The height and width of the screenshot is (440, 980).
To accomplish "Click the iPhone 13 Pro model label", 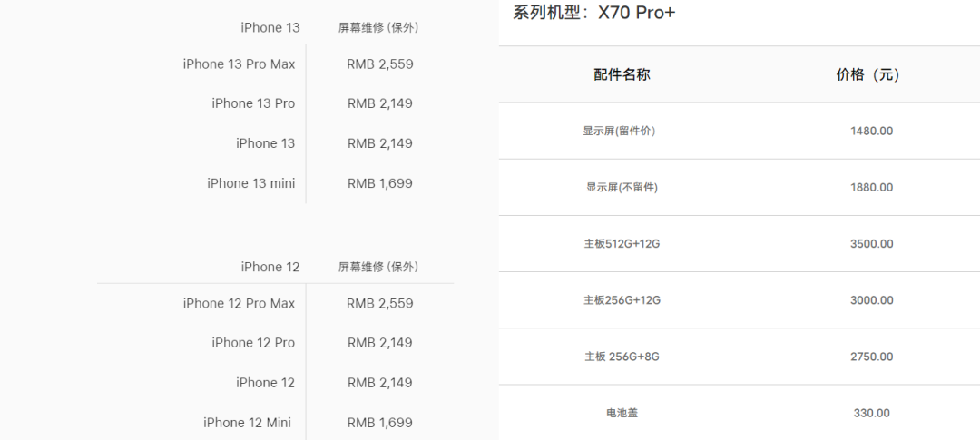I will (x=253, y=103).
